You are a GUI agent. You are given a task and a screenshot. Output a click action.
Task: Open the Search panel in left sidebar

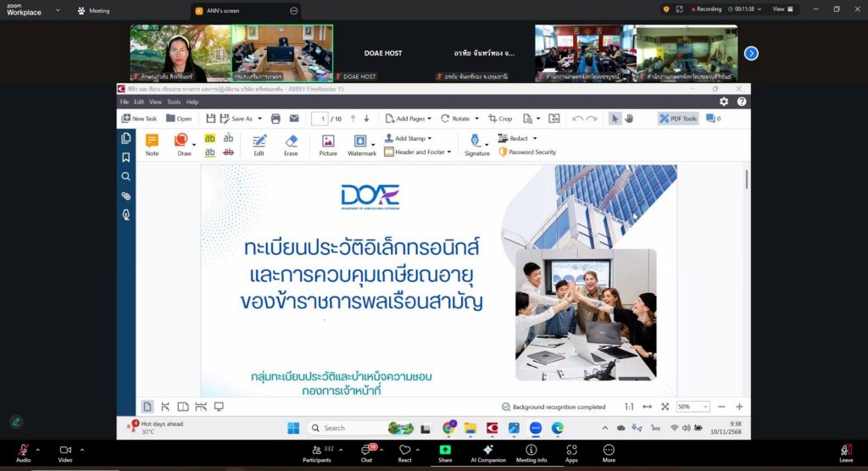coord(126,177)
